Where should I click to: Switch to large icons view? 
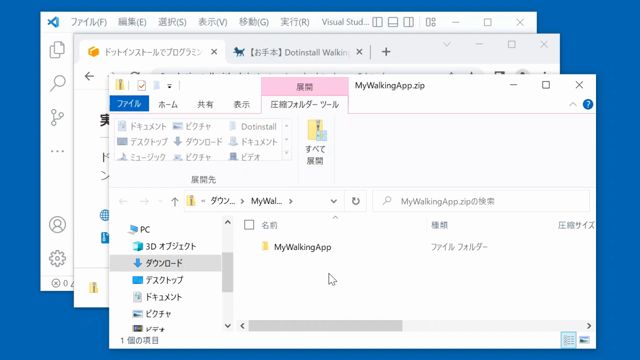click(584, 340)
